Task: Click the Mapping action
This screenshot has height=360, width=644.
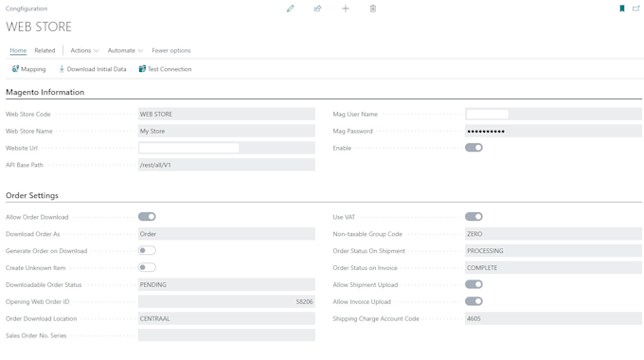Action: click(x=28, y=69)
